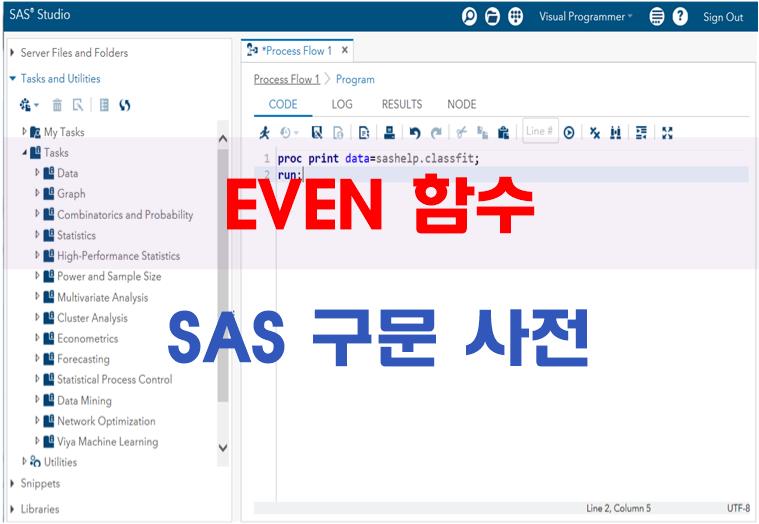The width and height of the screenshot is (759, 524).
Task: Select the Econometrics category
Action: (88, 338)
